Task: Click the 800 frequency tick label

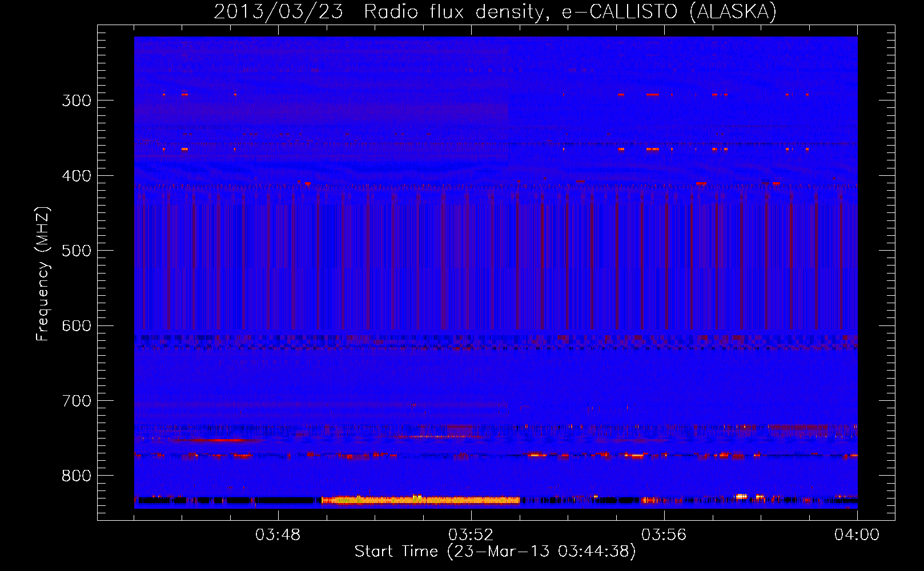Action: [77, 476]
